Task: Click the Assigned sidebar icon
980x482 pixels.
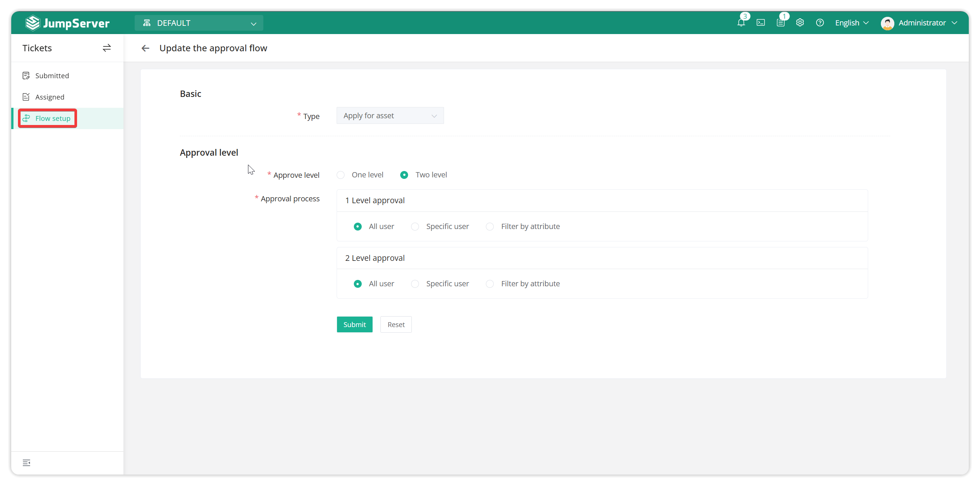Action: click(26, 97)
